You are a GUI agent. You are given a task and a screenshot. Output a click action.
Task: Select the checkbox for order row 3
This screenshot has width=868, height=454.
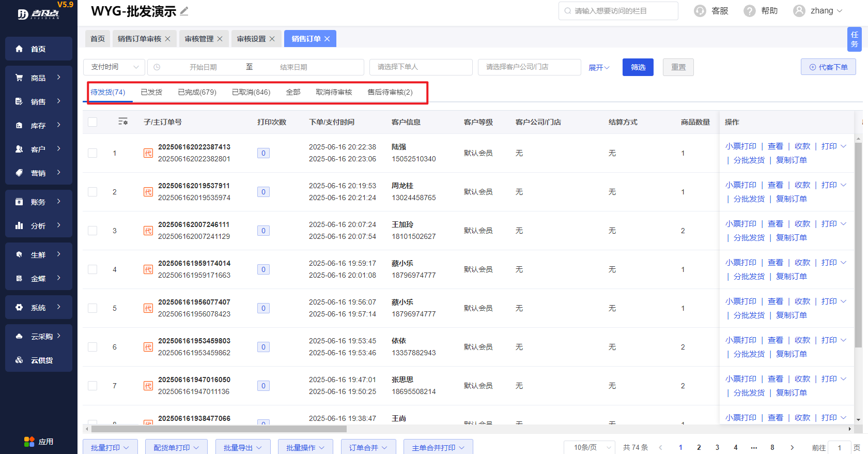point(92,231)
